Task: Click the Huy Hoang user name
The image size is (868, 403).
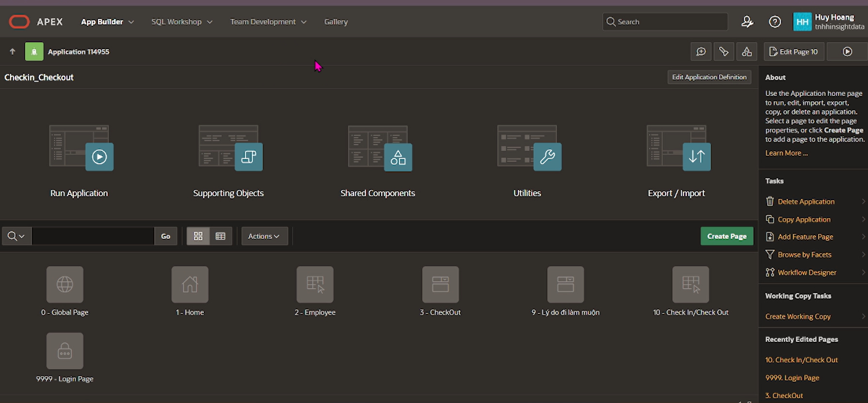Action: pyautogui.click(x=835, y=17)
